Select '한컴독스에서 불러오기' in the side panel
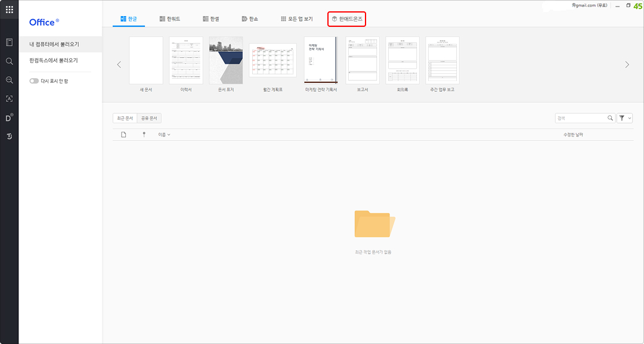Viewport: 644px width, 344px height. [x=54, y=61]
